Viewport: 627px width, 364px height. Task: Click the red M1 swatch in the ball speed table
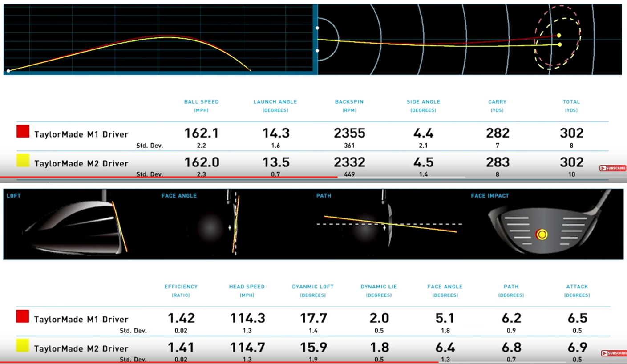[23, 131]
